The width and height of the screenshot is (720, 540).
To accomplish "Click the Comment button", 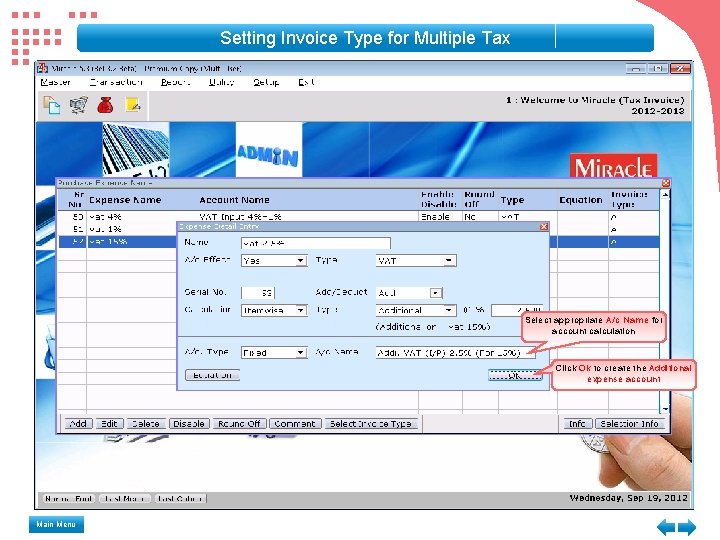I will tap(295, 423).
